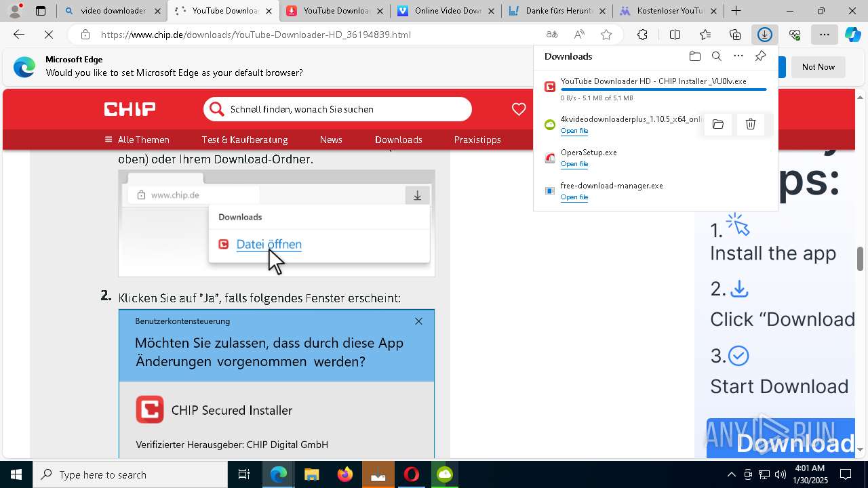Open the tab actions menu icon
This screenshot has width=868, height=488.
(x=41, y=11)
